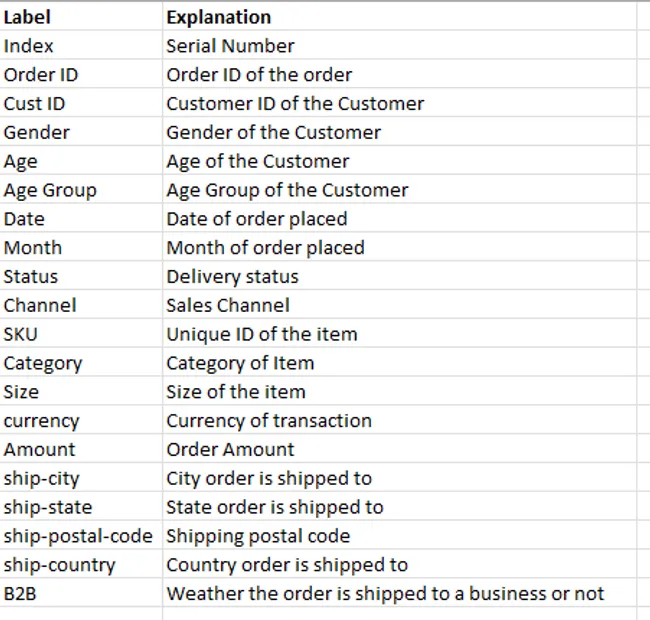Select the "ship-postal-code" label cell
650x620 pixels.
[x=78, y=536]
